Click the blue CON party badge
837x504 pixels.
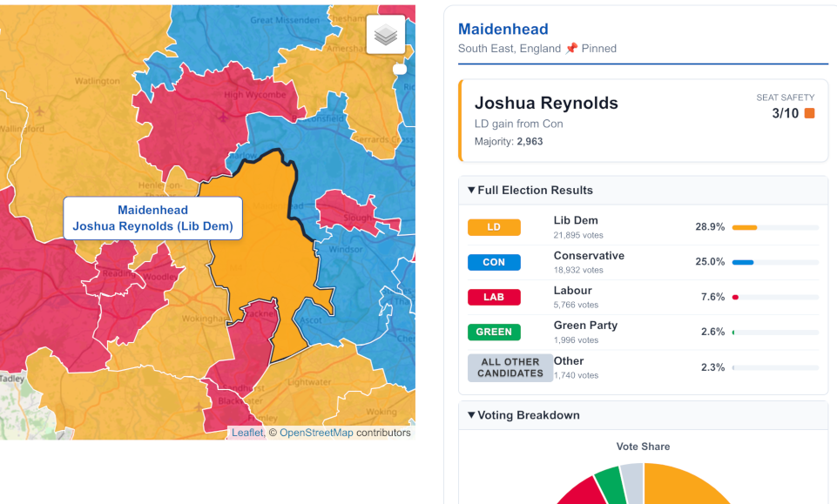pos(494,262)
